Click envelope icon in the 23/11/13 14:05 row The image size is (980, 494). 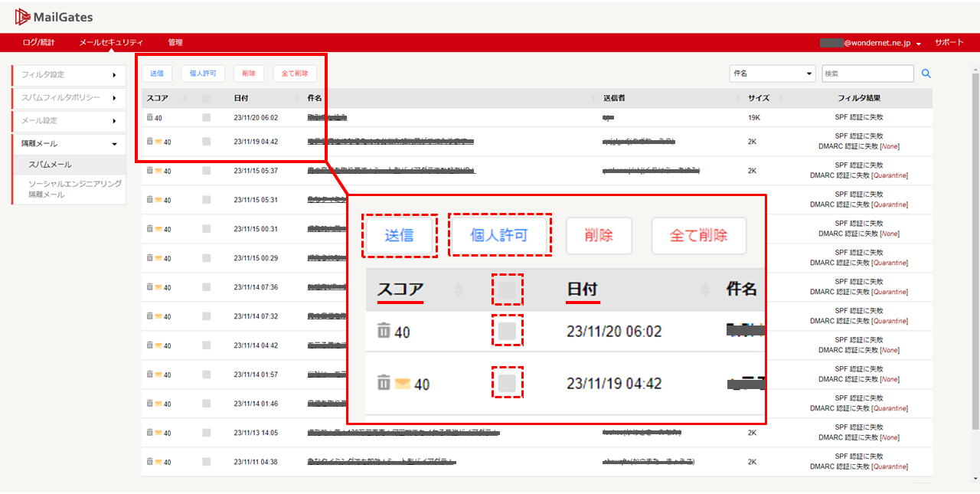click(159, 433)
